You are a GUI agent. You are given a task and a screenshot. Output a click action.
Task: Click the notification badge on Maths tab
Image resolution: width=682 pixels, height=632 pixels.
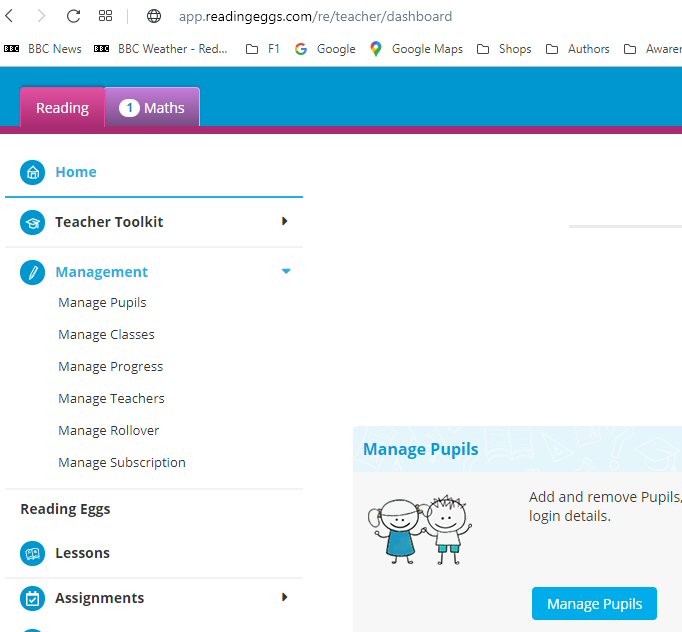click(129, 108)
